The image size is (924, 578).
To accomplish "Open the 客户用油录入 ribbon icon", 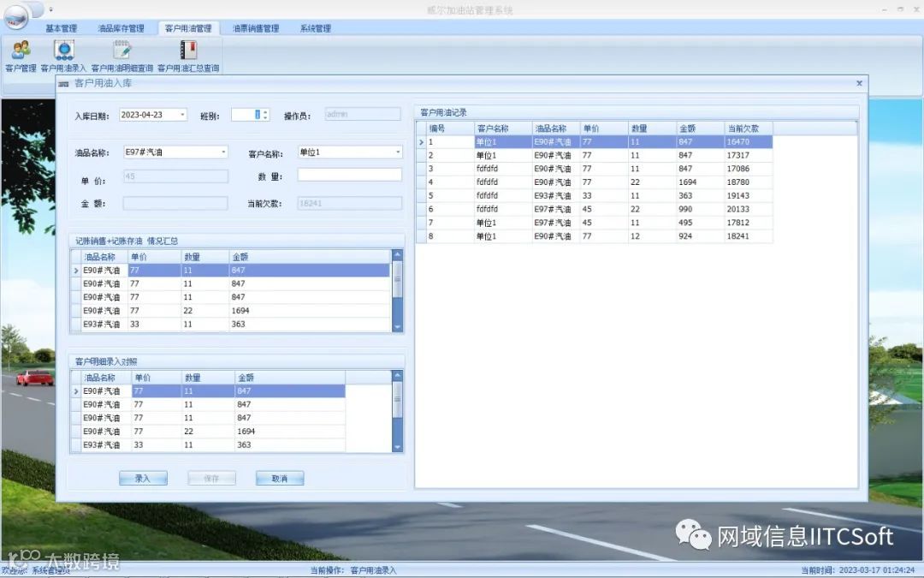I will (63, 56).
